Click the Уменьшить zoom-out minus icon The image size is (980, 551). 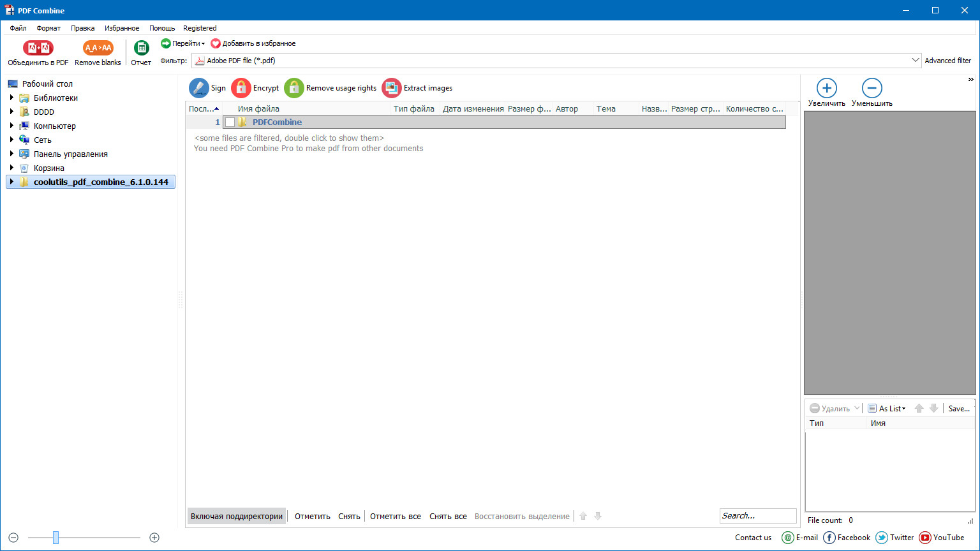click(872, 88)
